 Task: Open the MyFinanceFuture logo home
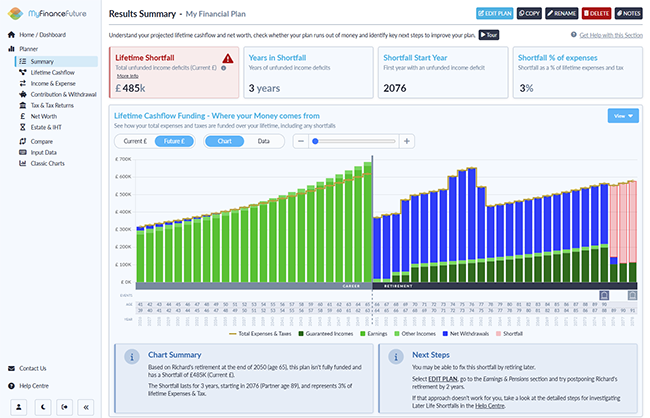coord(47,14)
